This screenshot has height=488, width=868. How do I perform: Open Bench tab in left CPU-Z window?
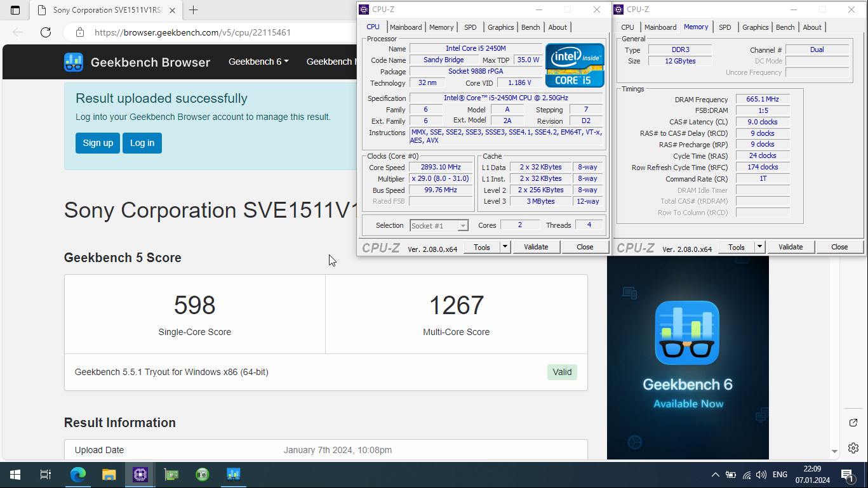[x=531, y=27]
